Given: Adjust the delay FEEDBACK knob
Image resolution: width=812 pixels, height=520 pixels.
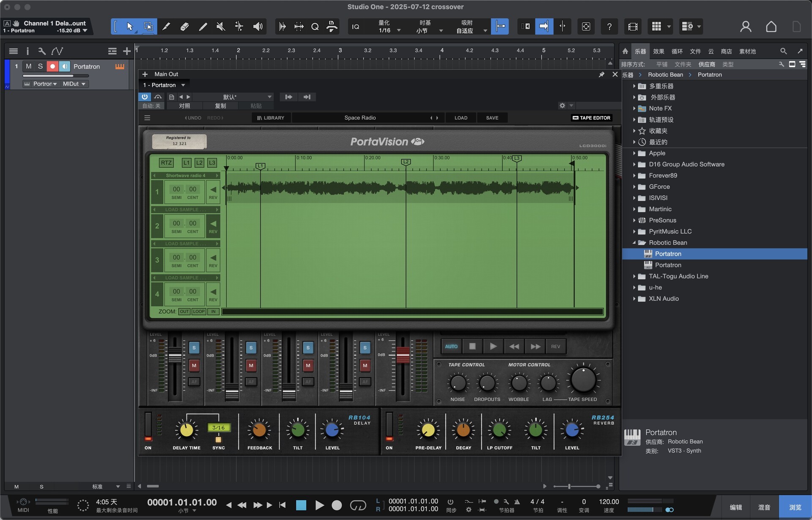Looking at the screenshot, I should pos(259,430).
